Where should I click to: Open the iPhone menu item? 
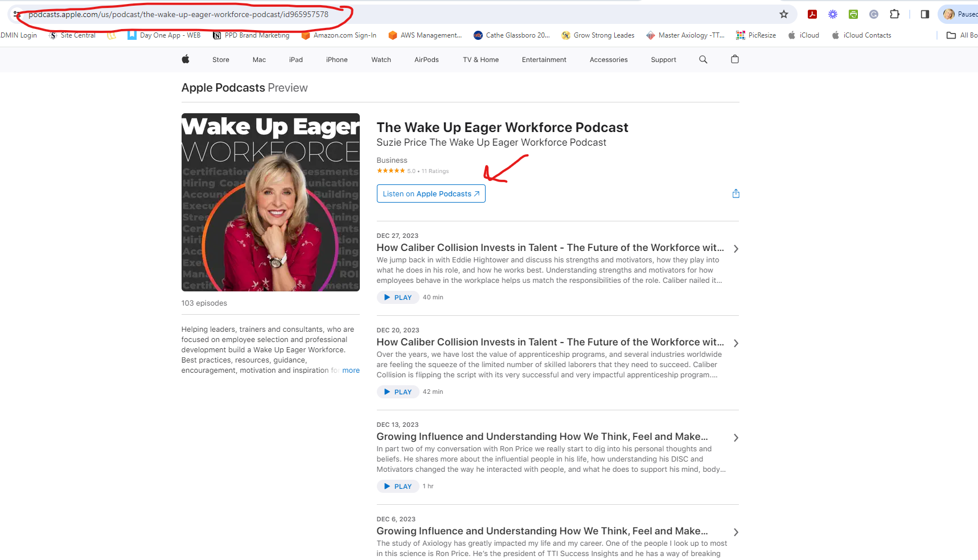pyautogui.click(x=337, y=60)
